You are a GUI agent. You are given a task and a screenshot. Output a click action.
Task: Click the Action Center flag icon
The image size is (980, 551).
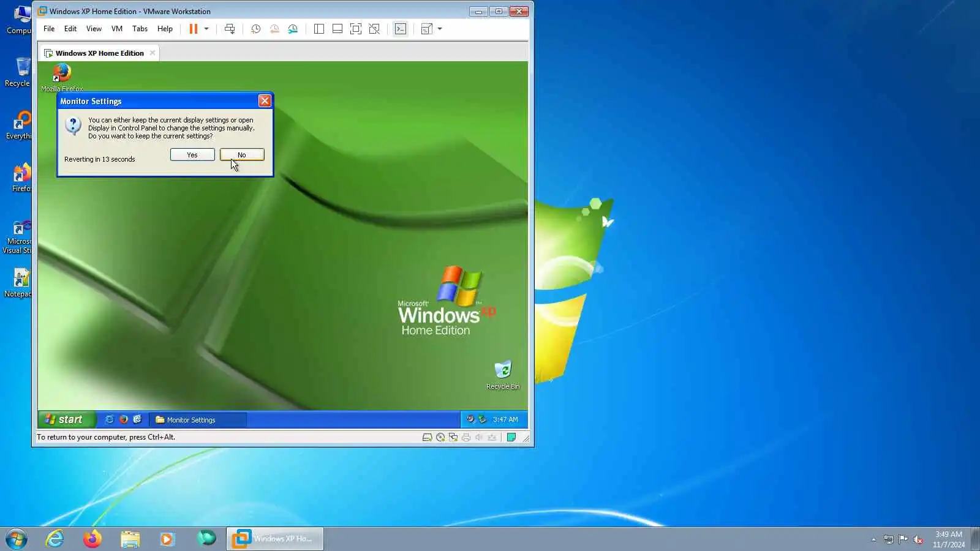(x=903, y=539)
